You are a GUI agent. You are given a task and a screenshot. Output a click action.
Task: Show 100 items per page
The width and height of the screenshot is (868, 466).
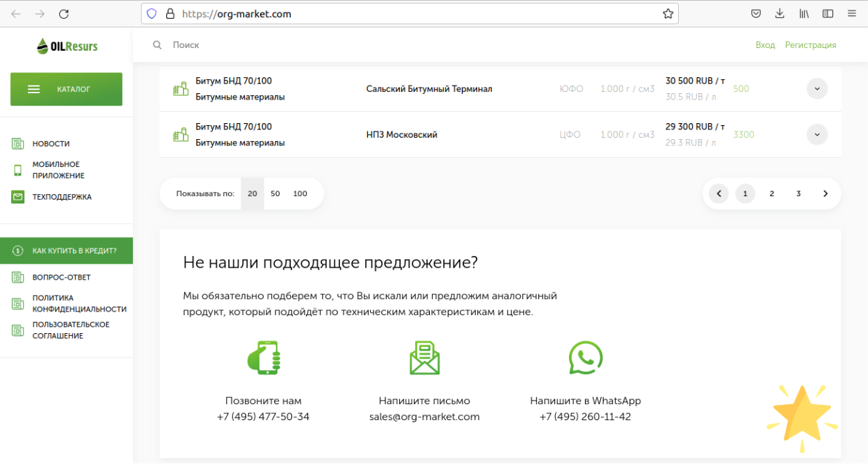pos(300,194)
